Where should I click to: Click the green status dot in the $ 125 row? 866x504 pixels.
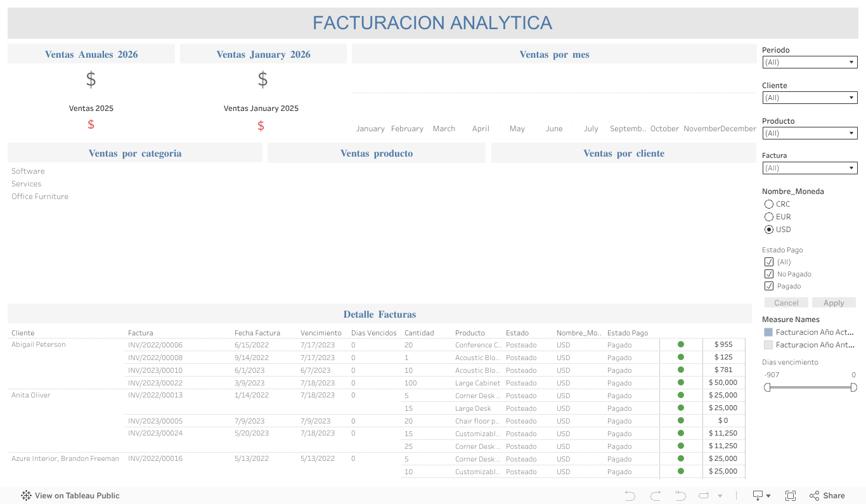pos(681,358)
